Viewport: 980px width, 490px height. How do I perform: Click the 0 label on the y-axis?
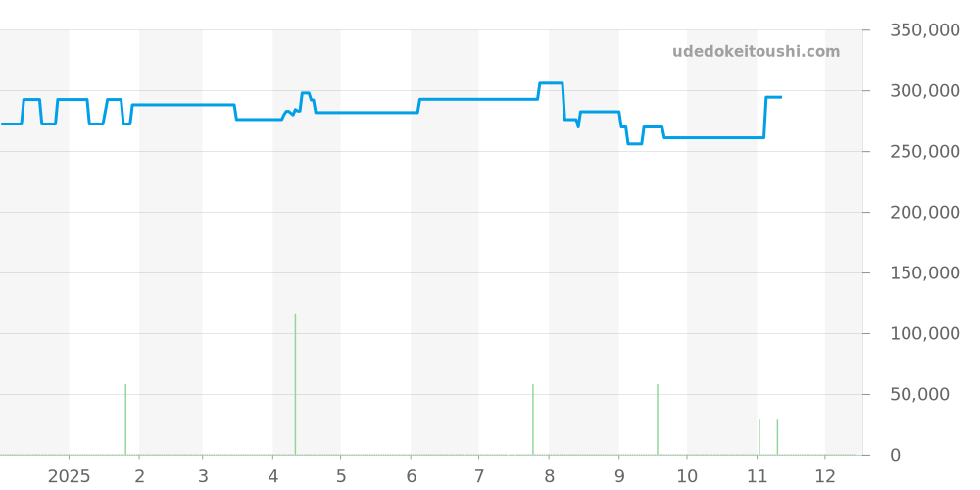coord(895,456)
